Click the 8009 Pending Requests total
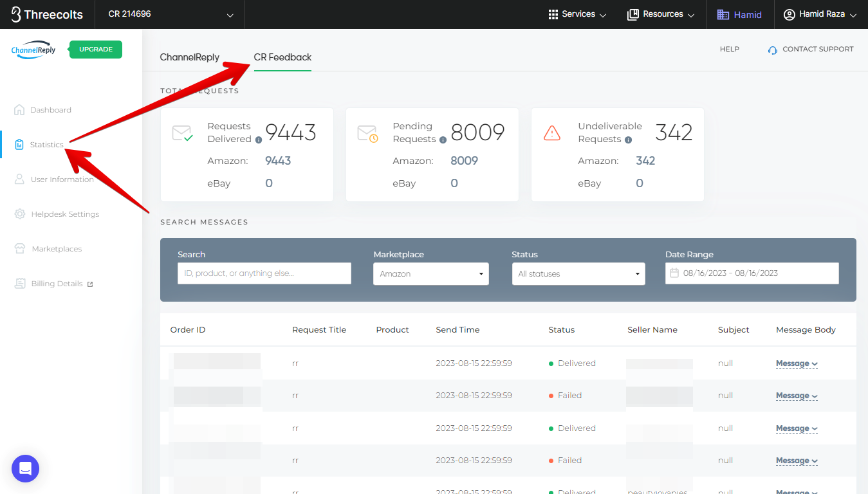This screenshot has height=494, width=868. (x=477, y=133)
